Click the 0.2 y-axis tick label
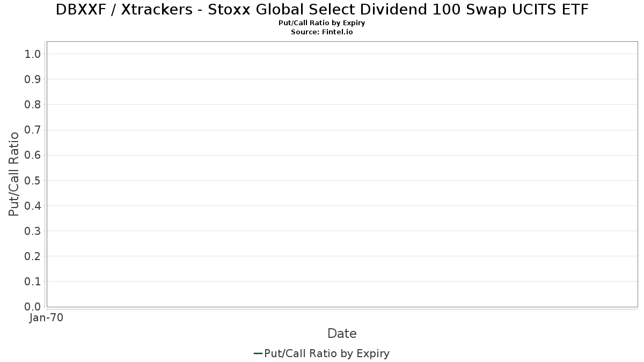Viewport: 644px width, 362px height. click(x=33, y=256)
